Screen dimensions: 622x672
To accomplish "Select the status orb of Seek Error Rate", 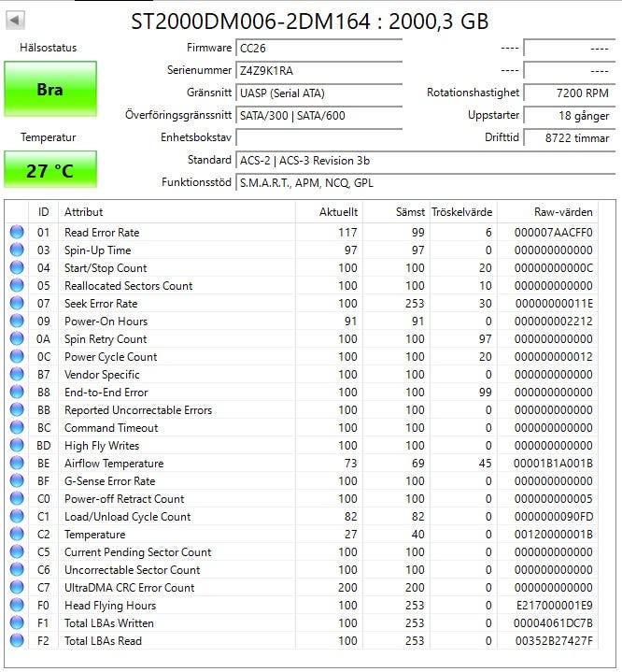I will [x=17, y=303].
